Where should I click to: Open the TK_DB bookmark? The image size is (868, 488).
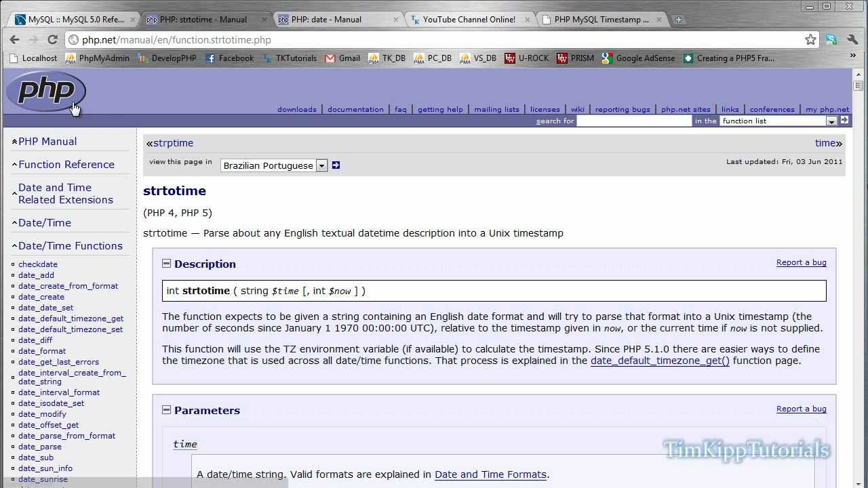coord(387,58)
